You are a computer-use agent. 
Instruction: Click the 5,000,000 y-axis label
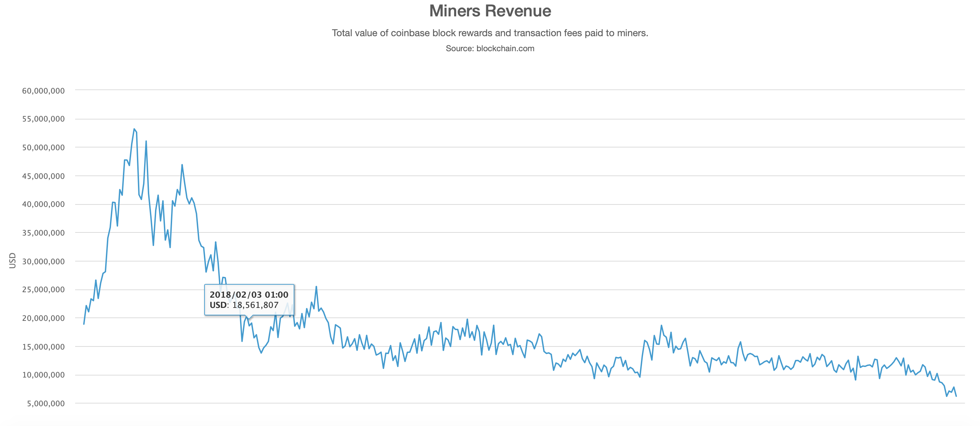pos(46,403)
